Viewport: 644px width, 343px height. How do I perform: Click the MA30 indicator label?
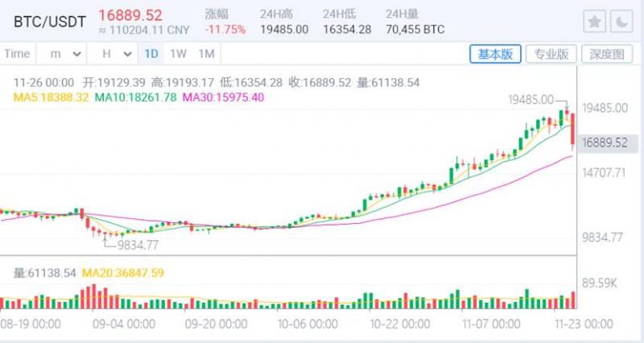point(223,97)
